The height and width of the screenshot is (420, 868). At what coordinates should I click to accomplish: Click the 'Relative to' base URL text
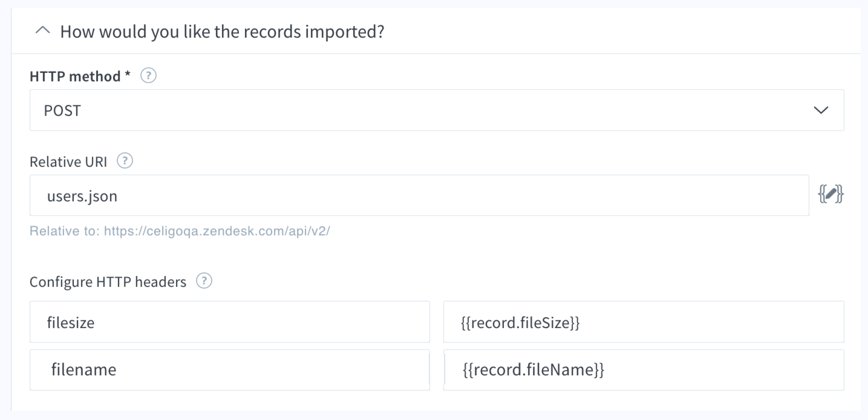180,231
